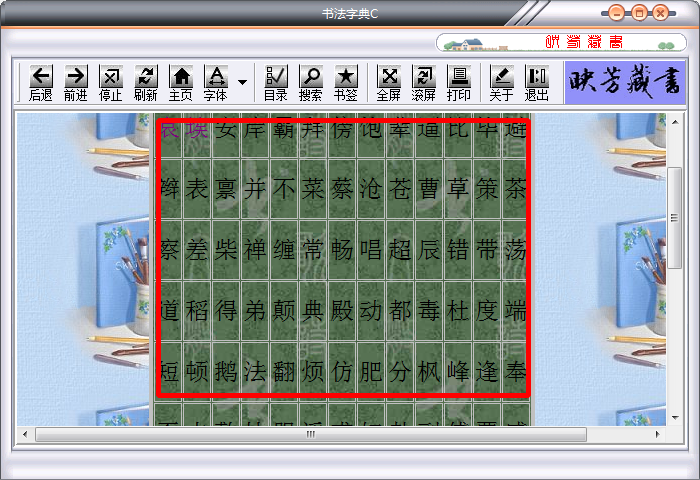
Task: Open the character 曹 entry
Action: pyautogui.click(x=429, y=189)
